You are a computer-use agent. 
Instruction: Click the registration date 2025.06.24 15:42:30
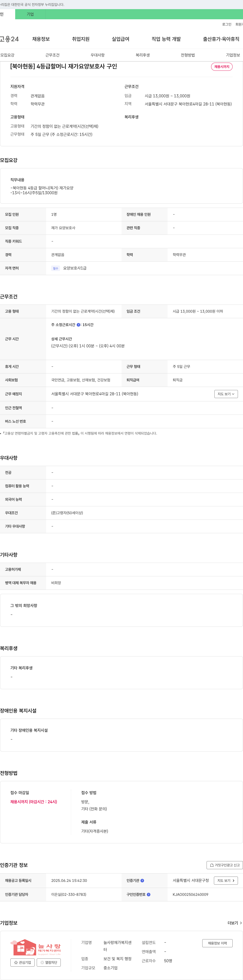[x=69, y=880]
